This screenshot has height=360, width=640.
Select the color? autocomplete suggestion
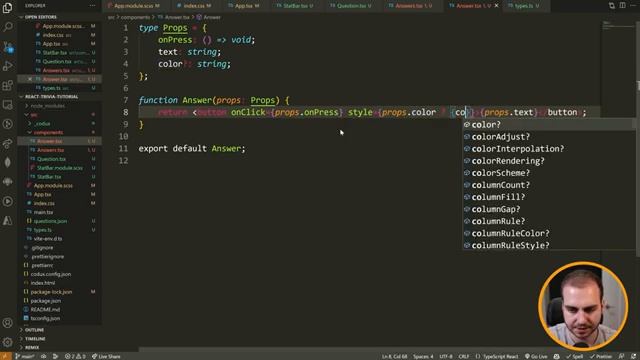(549, 124)
